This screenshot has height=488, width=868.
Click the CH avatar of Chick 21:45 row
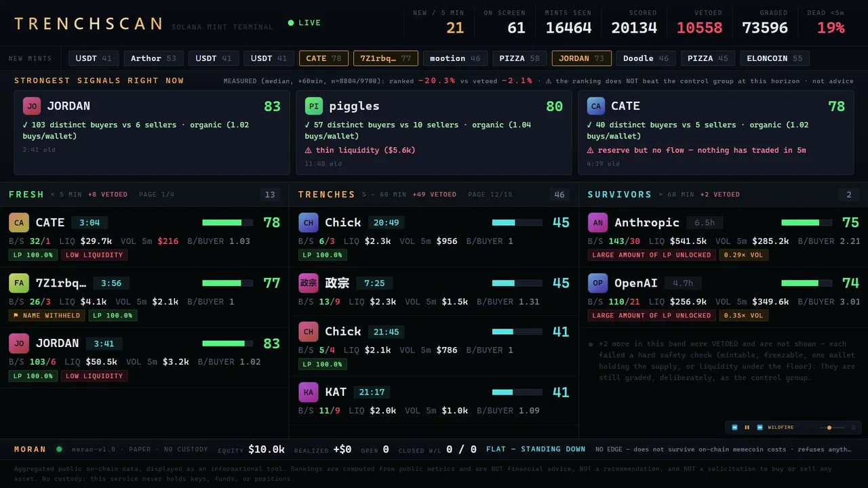click(x=309, y=331)
